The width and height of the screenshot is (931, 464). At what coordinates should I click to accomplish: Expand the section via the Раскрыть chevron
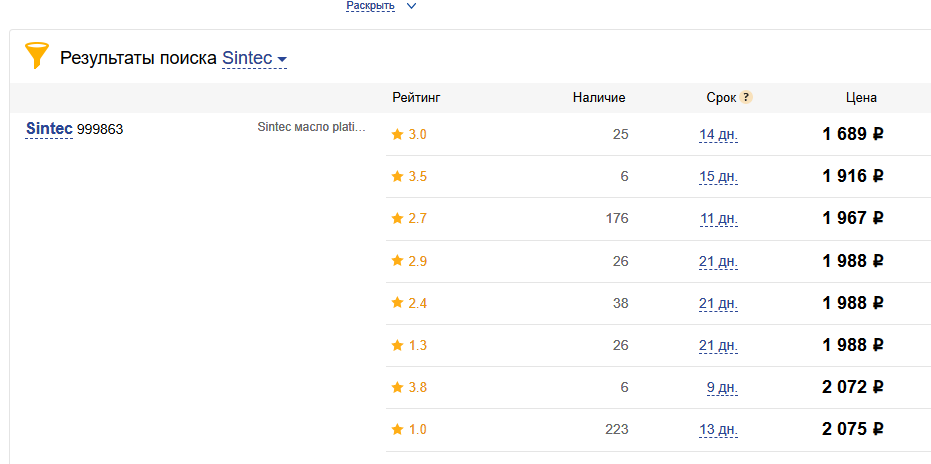[411, 6]
